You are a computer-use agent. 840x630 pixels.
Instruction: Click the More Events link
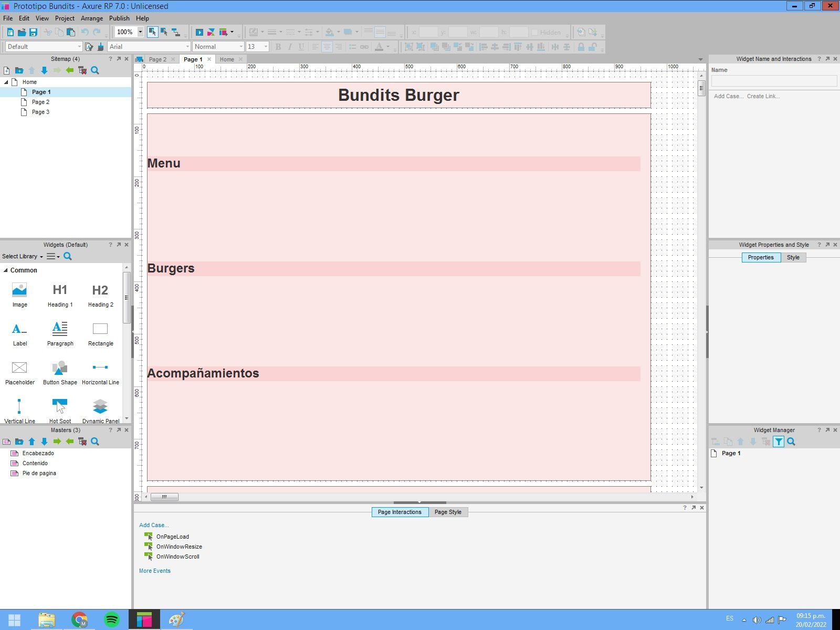tap(155, 571)
